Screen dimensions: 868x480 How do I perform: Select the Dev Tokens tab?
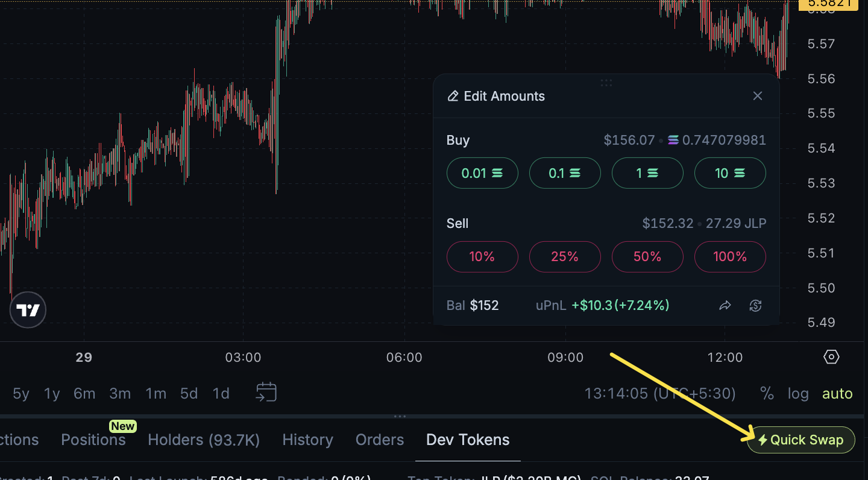pyautogui.click(x=467, y=440)
